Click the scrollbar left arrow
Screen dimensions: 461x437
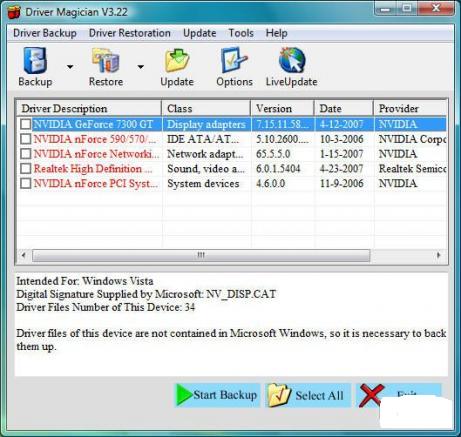click(x=23, y=255)
